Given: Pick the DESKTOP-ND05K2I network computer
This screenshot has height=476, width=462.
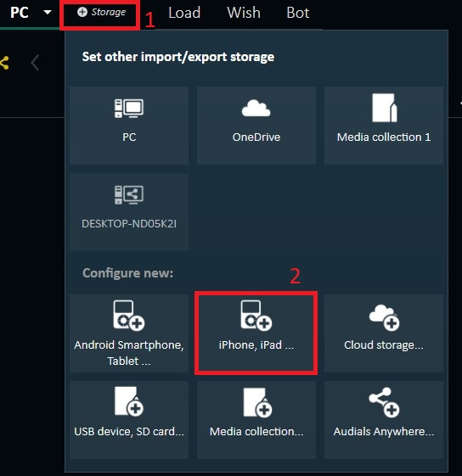Looking at the screenshot, I should [129, 212].
